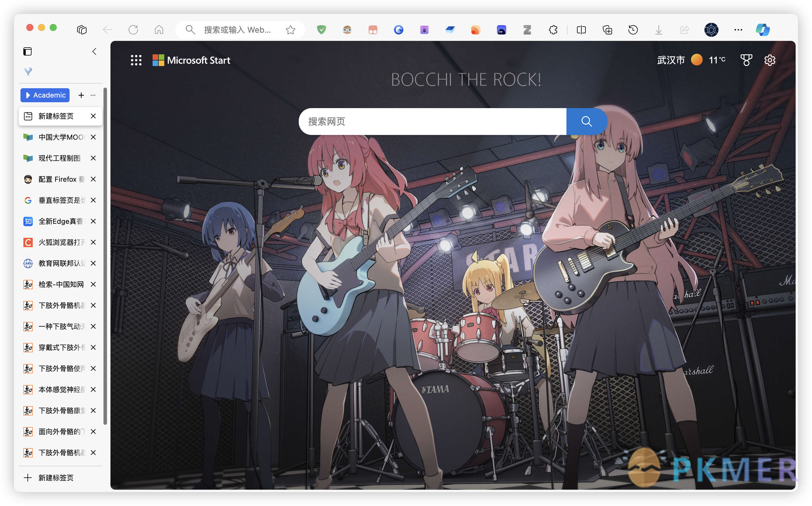The width and height of the screenshot is (812, 506).
Task: Open the dark blue square extension
Action: pos(502,30)
